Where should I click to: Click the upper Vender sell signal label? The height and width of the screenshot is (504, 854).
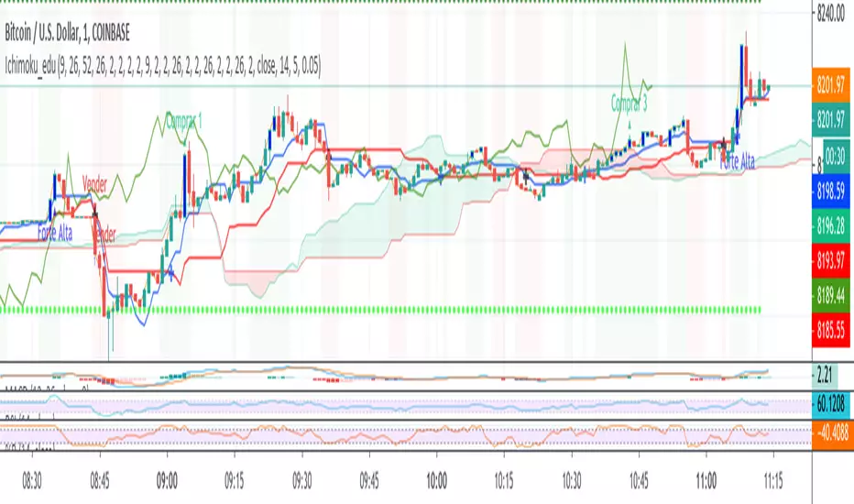click(x=94, y=183)
